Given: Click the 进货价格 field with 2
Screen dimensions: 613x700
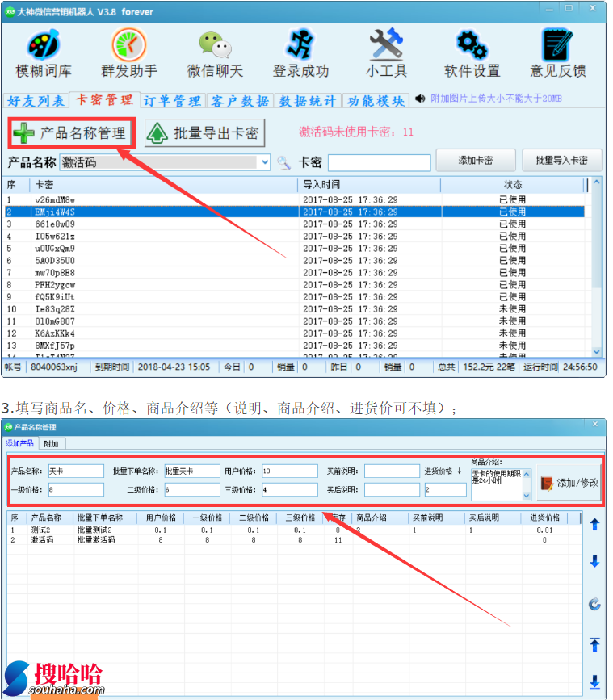Looking at the screenshot, I should (x=445, y=490).
